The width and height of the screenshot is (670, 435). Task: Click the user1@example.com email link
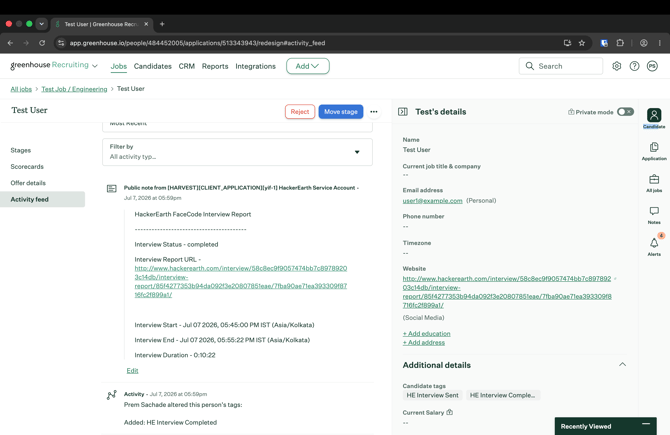point(432,200)
